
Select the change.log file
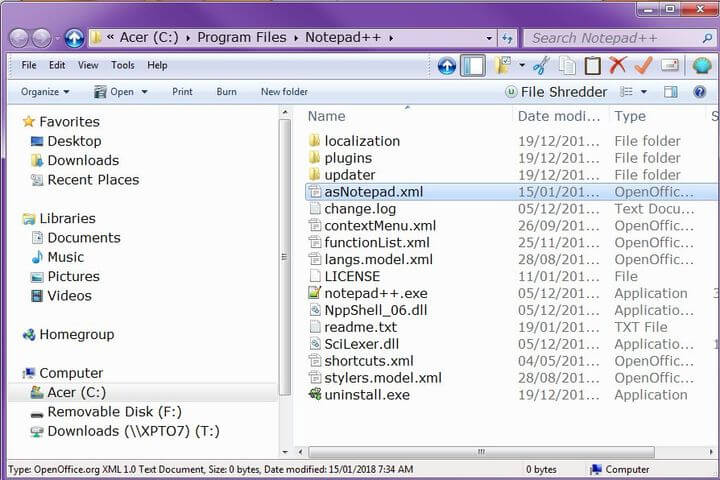[x=360, y=209]
